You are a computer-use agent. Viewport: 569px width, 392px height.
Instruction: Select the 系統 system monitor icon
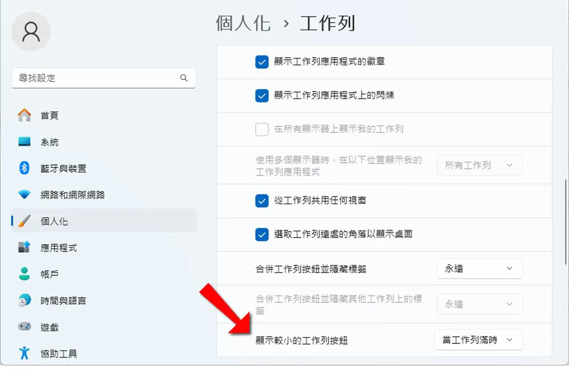coord(24,142)
